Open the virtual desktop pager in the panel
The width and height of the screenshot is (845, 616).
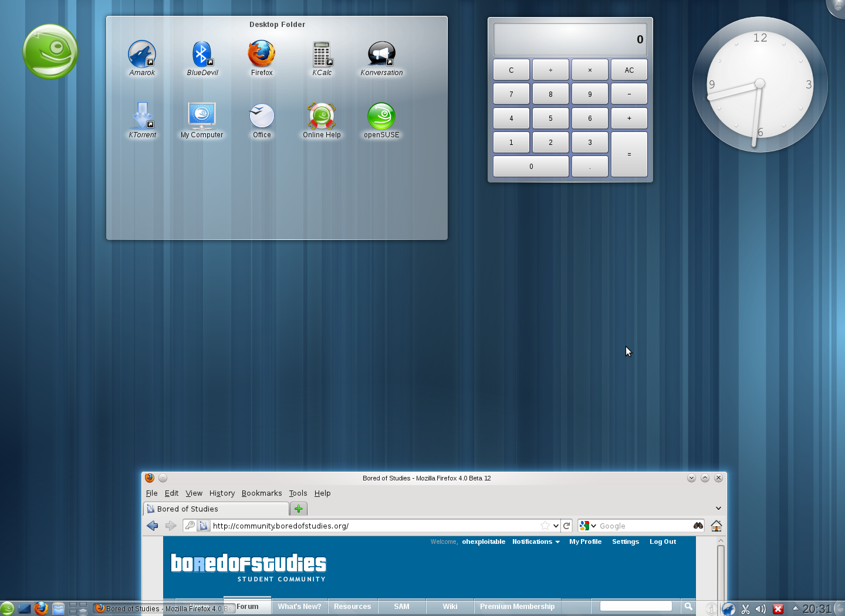pos(78,608)
